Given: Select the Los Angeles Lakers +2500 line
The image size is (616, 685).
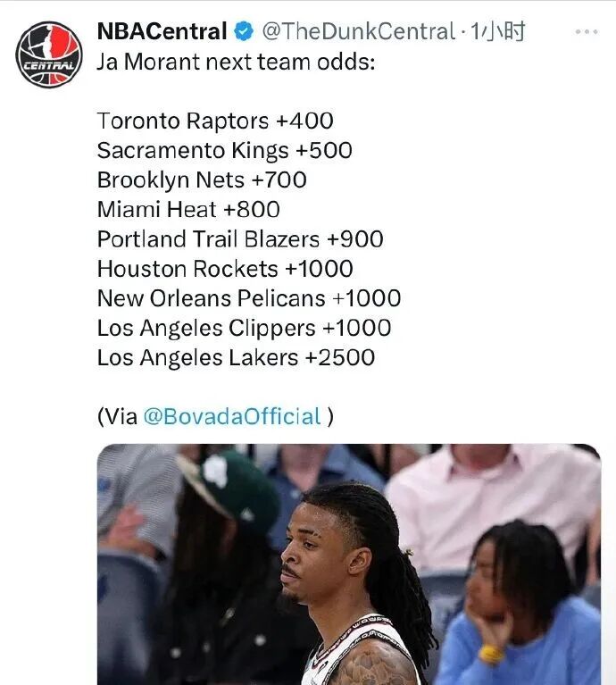Looking at the screenshot, I should 236,357.
